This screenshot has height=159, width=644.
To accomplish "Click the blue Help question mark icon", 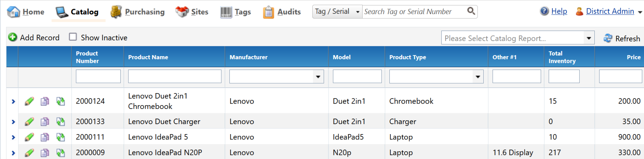I will pos(544,11).
